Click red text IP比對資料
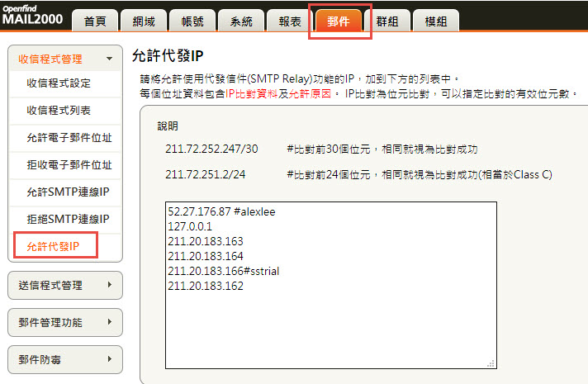588x384 pixels. point(251,94)
